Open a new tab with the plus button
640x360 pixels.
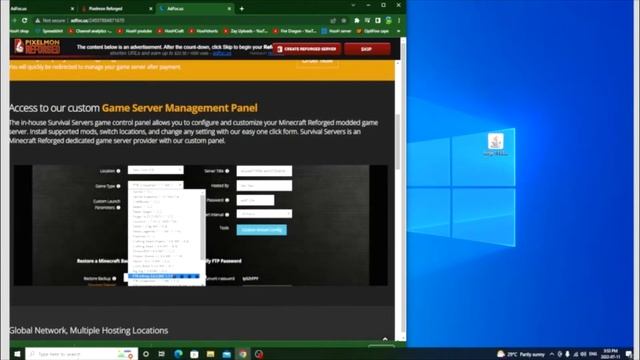[242, 9]
